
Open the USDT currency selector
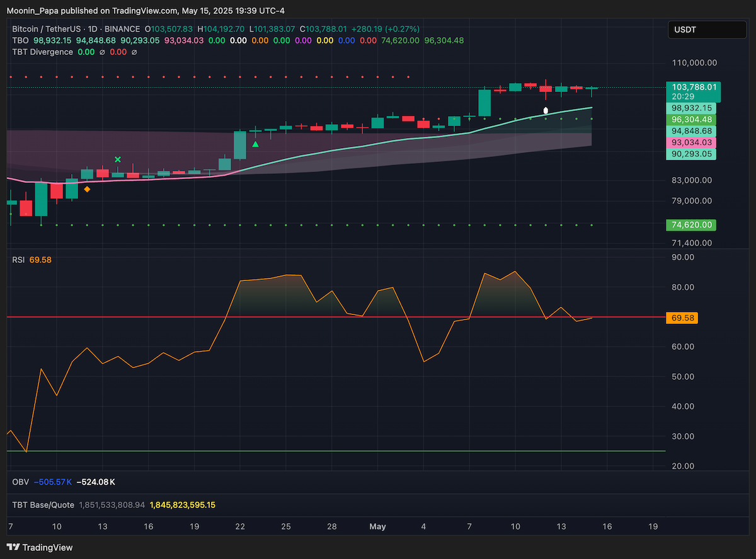point(707,30)
